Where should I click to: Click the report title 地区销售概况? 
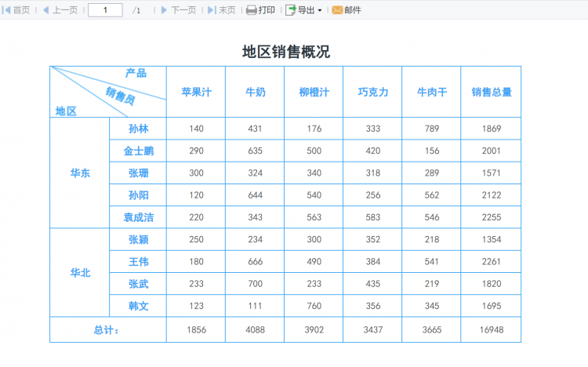[x=285, y=52]
